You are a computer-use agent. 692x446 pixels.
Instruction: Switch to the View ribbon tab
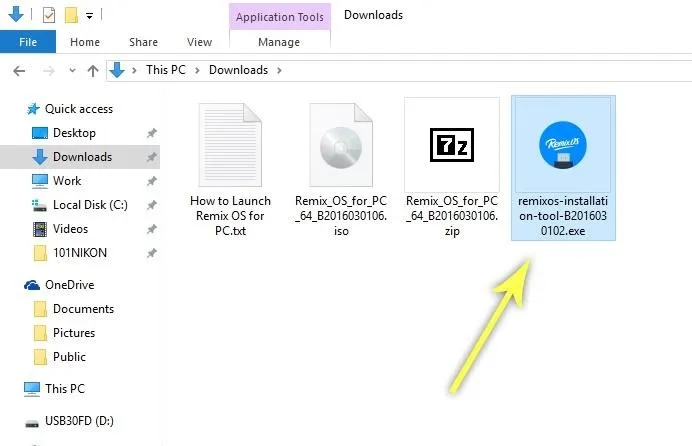click(199, 42)
